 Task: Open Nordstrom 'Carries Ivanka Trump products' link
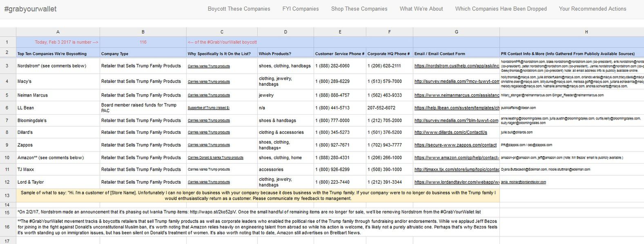pyautogui.click(x=209, y=66)
